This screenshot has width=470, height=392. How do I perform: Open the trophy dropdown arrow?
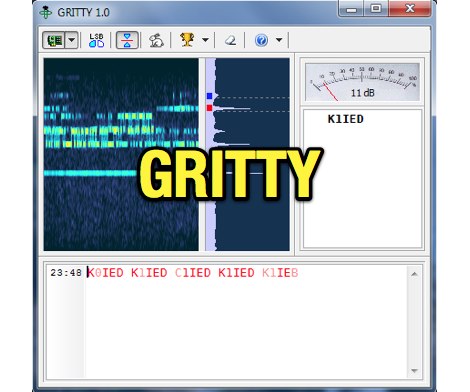coord(205,40)
